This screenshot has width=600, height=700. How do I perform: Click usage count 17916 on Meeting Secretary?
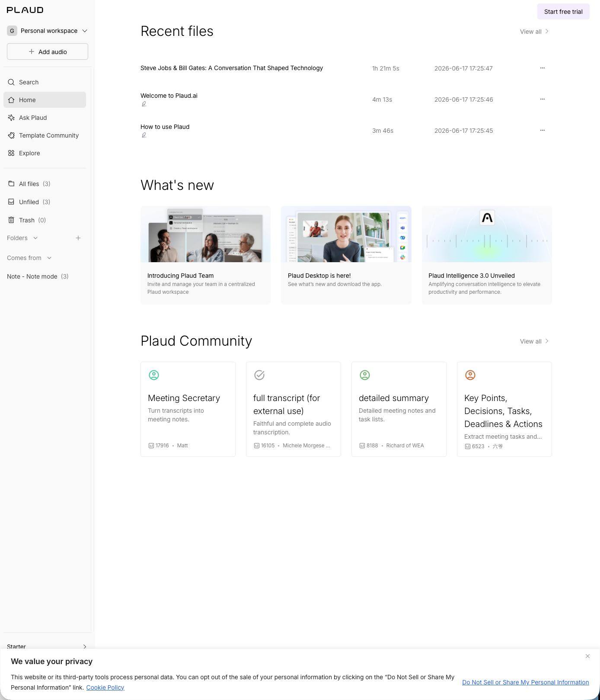point(162,446)
